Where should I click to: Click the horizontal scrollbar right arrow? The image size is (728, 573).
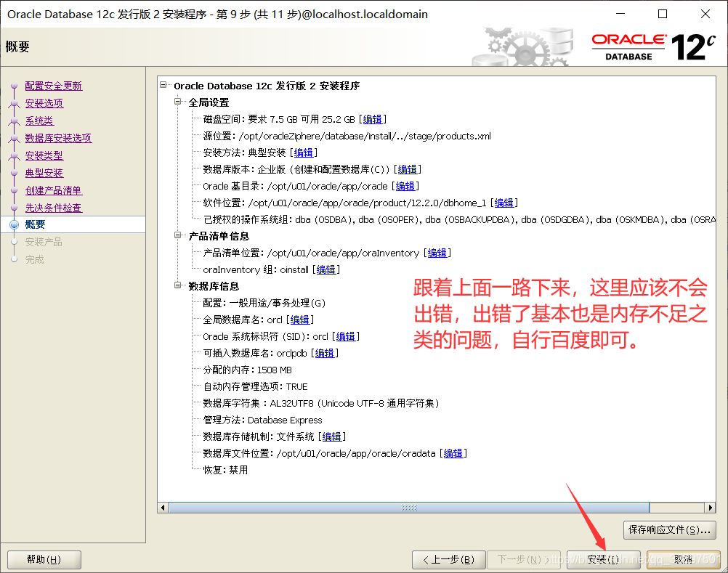711,508
